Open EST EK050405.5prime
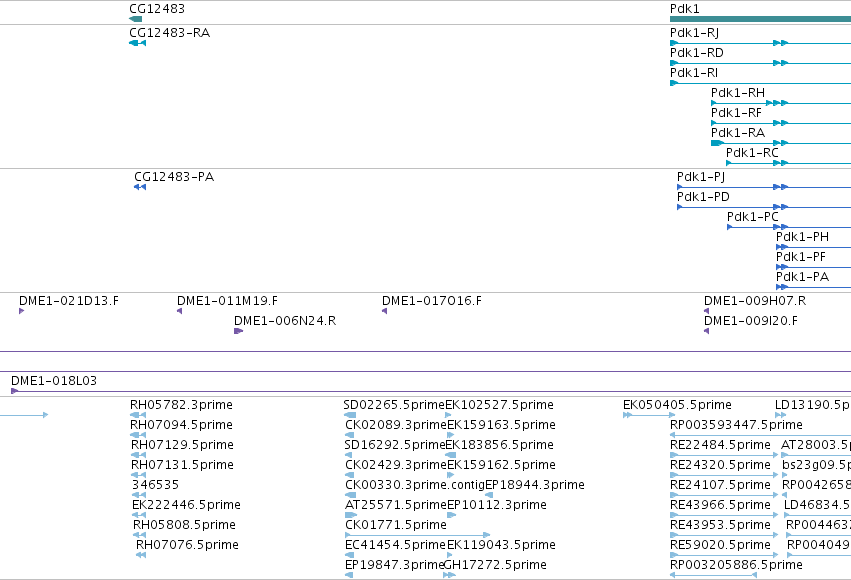The width and height of the screenshot is (851, 580). pos(677,405)
